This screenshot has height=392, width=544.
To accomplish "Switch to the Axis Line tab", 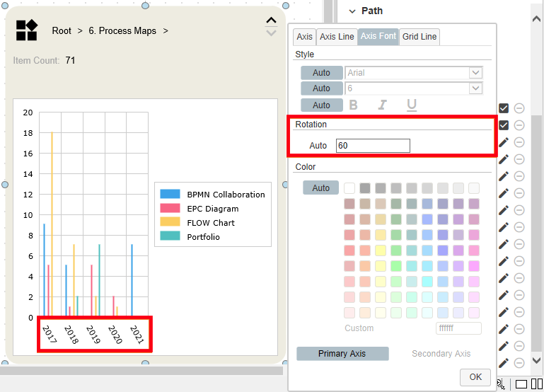I will [337, 37].
